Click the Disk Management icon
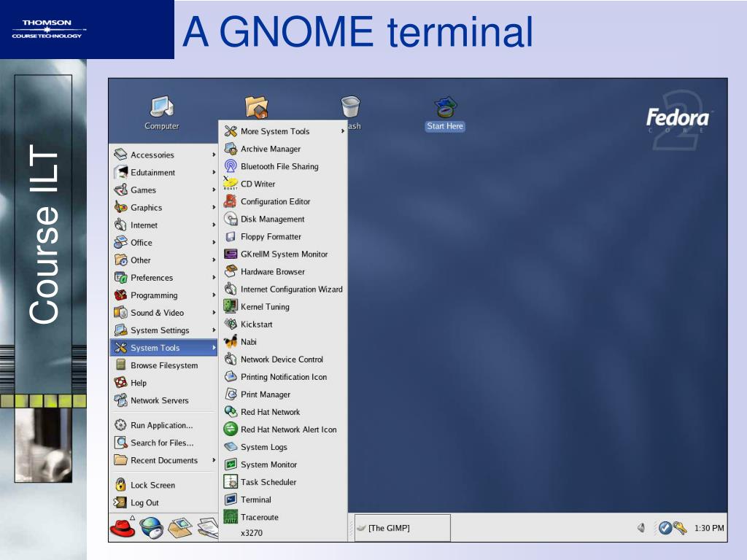Image resolution: width=747 pixels, height=560 pixels. point(231,219)
